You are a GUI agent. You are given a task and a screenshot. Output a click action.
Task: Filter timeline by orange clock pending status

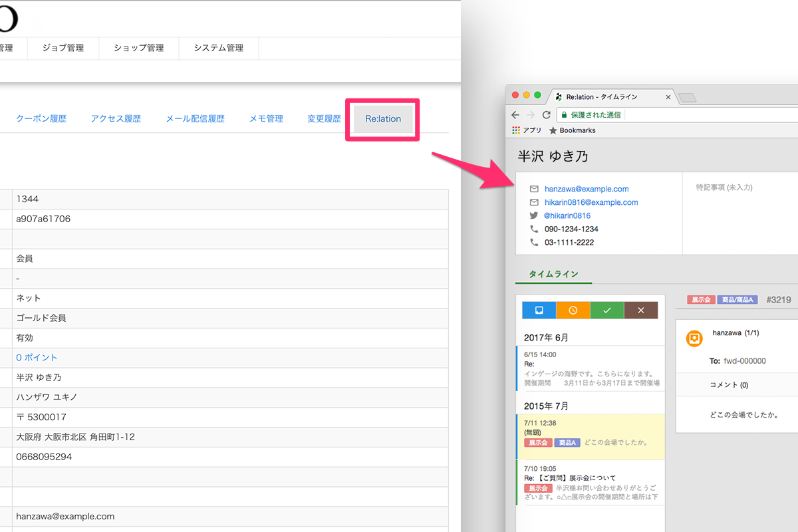tap(573, 310)
